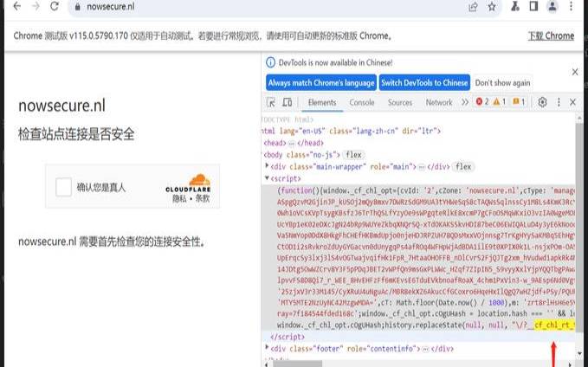Open the red errors counter

(482, 102)
